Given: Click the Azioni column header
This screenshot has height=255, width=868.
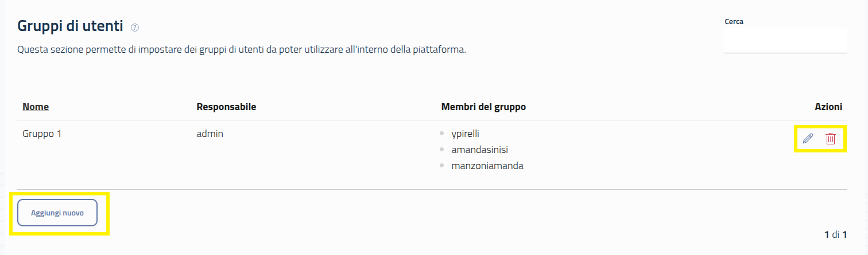Looking at the screenshot, I should click(828, 107).
